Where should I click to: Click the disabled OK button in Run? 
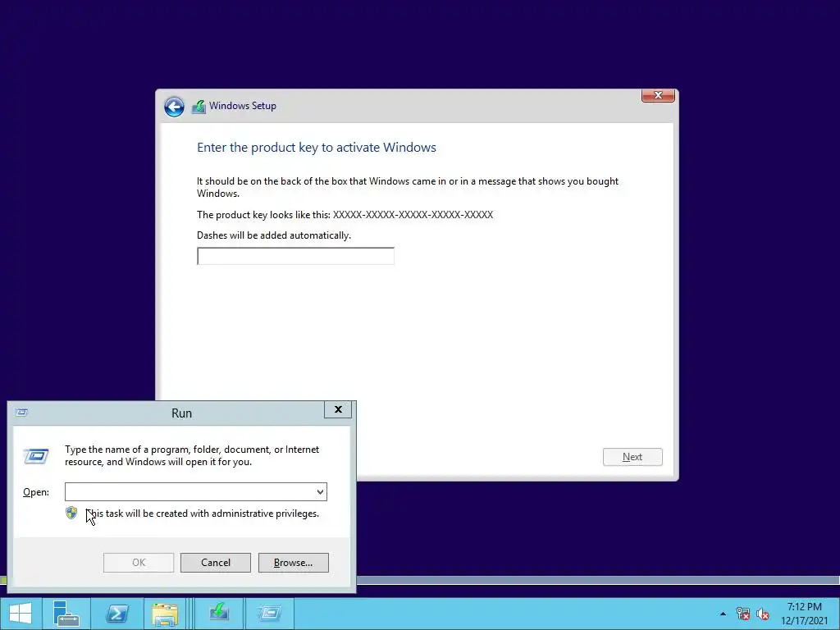tap(138, 563)
